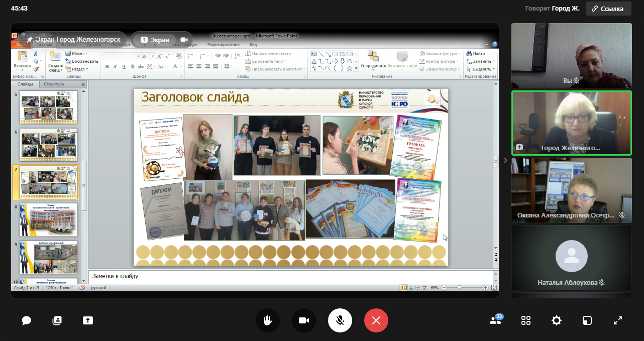Open the chat panel icon
This screenshot has width=644, height=341.
(26, 320)
